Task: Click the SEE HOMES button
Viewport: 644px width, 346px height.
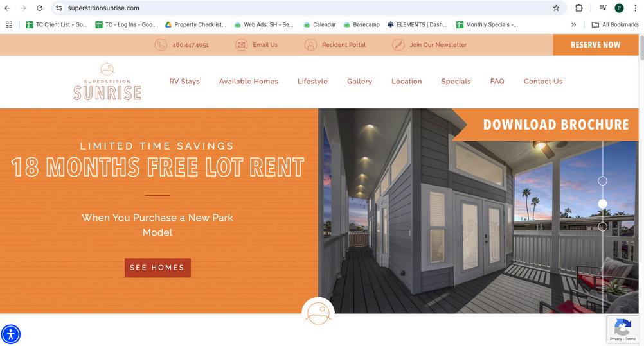Action: tap(157, 268)
